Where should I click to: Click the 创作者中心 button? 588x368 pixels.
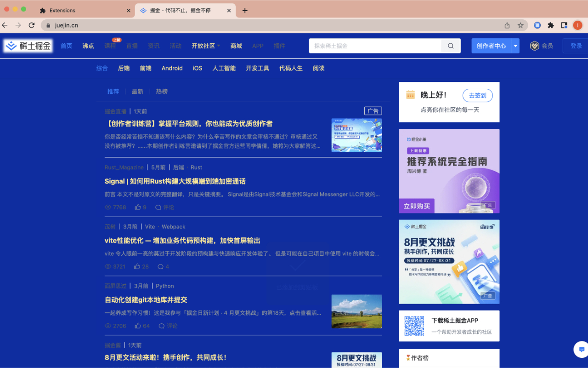[492, 46]
